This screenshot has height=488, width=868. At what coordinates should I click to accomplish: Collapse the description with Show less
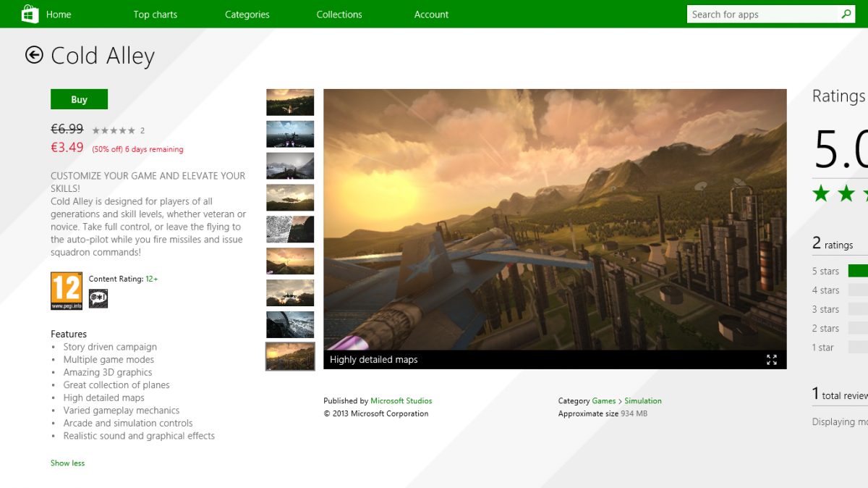pyautogui.click(x=67, y=463)
